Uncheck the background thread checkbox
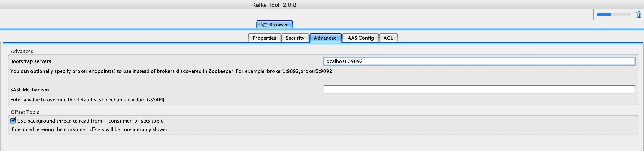Viewport: 644px width, 151px height. (13, 121)
